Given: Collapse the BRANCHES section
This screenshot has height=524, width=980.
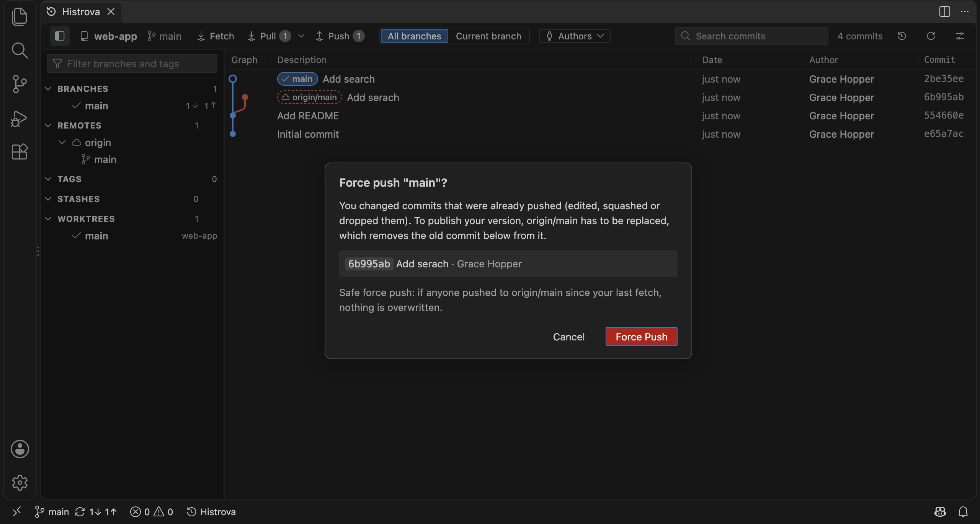Looking at the screenshot, I should (48, 89).
